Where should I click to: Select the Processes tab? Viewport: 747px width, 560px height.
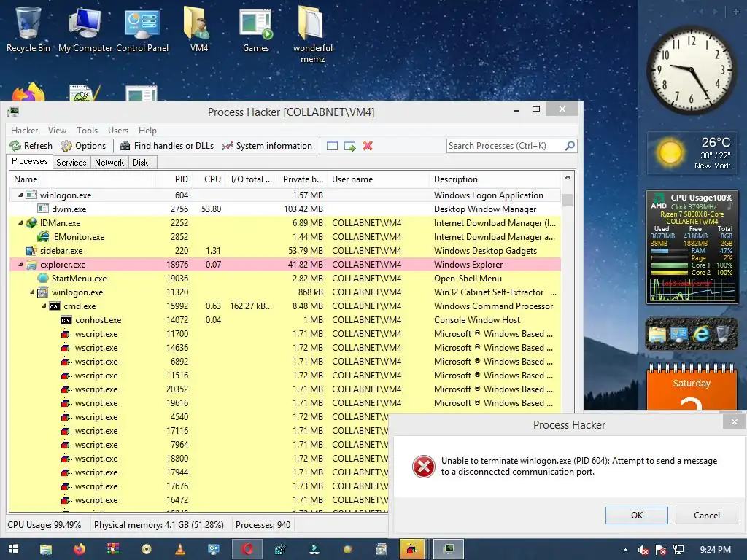click(29, 161)
